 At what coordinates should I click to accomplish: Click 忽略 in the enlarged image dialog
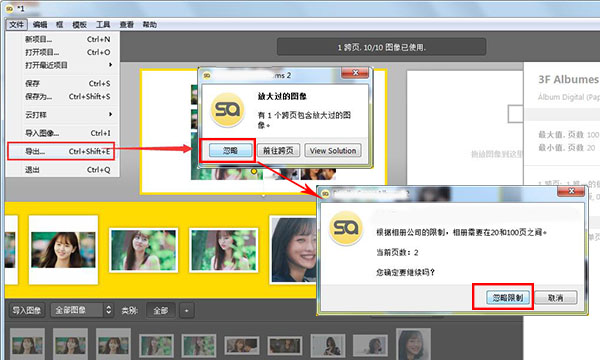[230, 151]
